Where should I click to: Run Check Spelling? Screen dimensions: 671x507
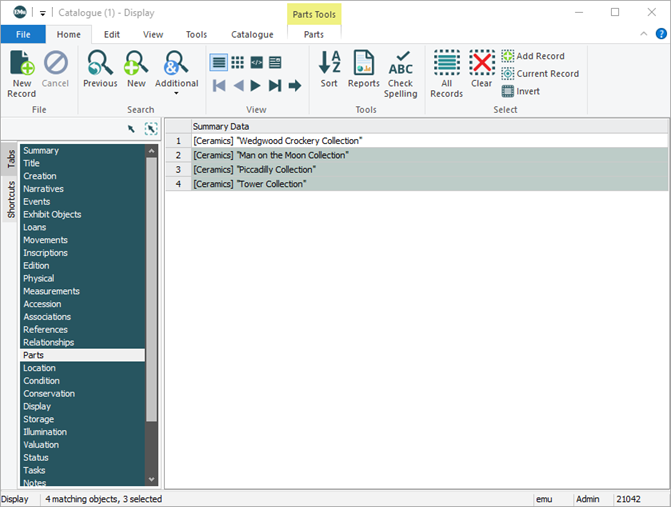[401, 74]
